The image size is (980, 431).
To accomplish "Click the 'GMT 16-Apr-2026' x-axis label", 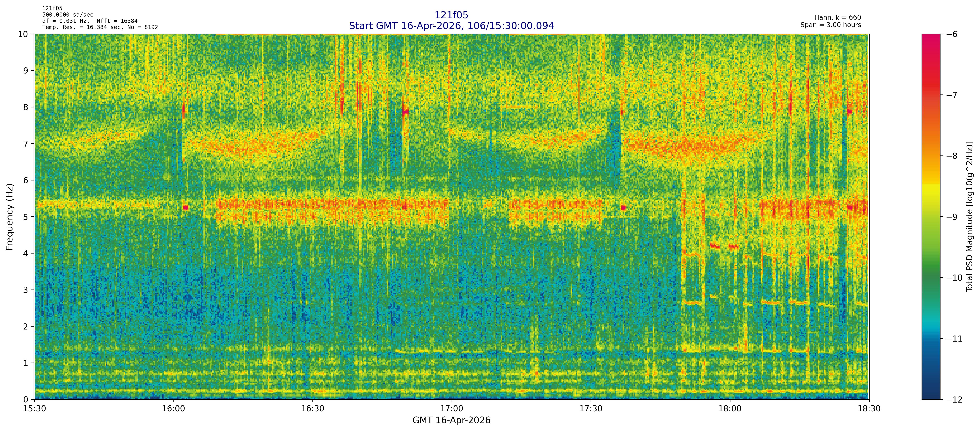I will (x=451, y=420).
